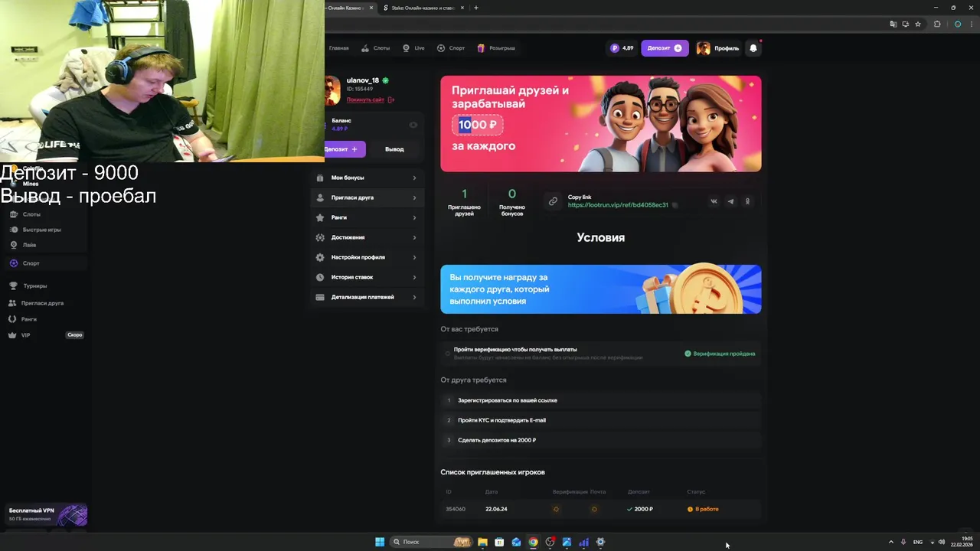Expand the Пригласи друга chevron in profile menu

(414, 197)
